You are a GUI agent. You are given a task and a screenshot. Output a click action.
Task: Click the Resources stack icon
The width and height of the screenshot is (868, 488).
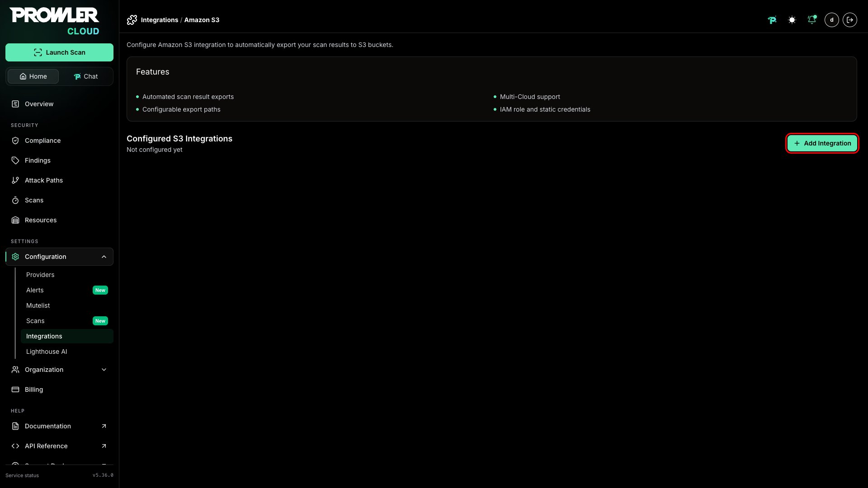[15, 220]
